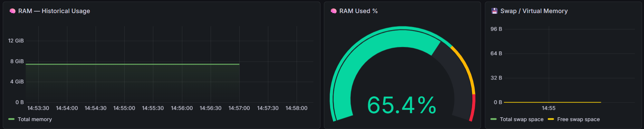The width and height of the screenshot is (644, 129).
Task: Click the floppy disk icon beside Swap / Virtual Memory
Action: (x=494, y=11)
